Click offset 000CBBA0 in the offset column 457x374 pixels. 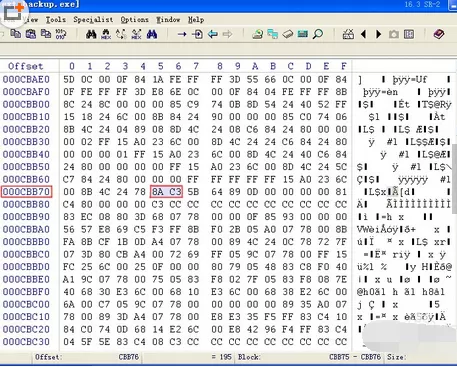tap(26, 229)
